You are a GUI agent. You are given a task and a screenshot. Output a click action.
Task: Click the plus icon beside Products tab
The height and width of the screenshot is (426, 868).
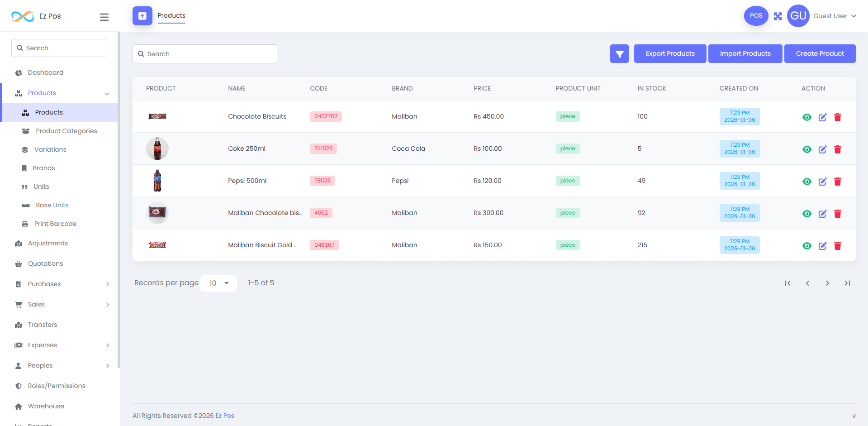(142, 16)
